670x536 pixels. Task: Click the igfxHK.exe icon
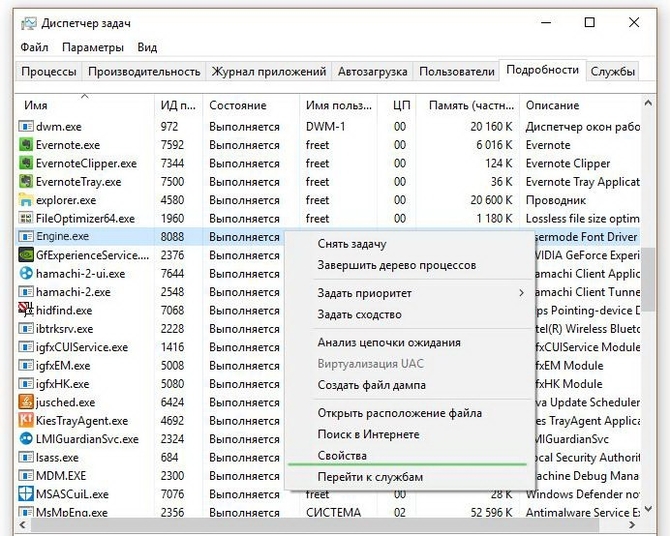click(26, 384)
